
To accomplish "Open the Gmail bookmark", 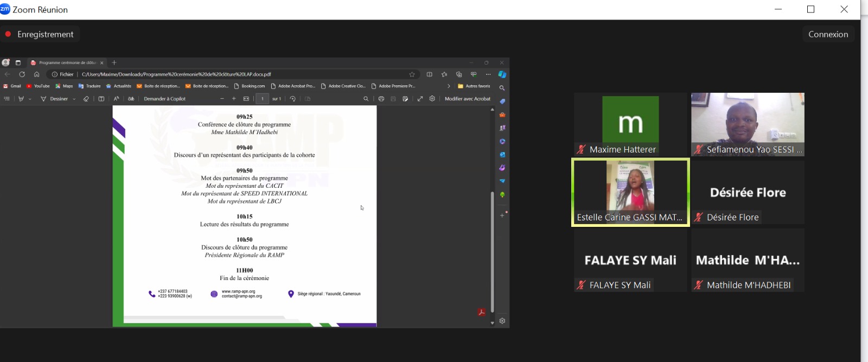I will (x=12, y=86).
